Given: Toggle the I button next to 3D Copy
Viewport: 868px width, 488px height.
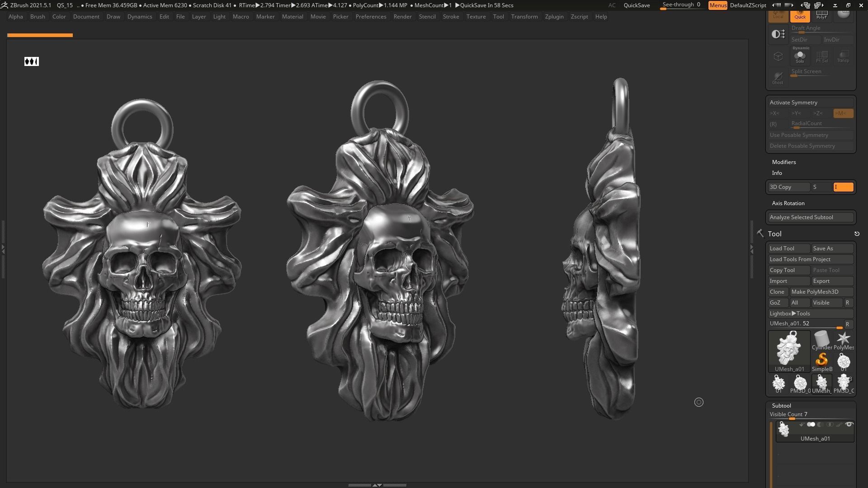Looking at the screenshot, I should (843, 187).
